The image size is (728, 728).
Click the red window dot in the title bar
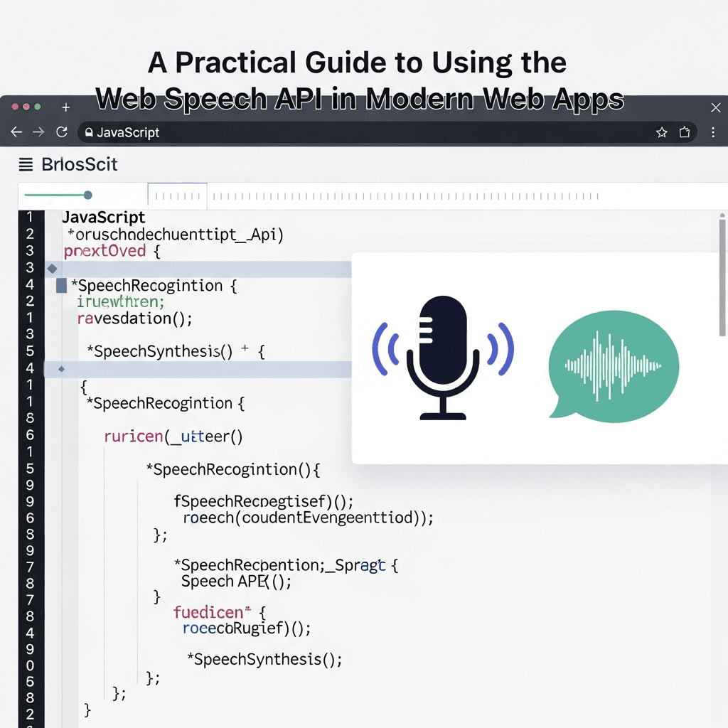tap(15, 107)
